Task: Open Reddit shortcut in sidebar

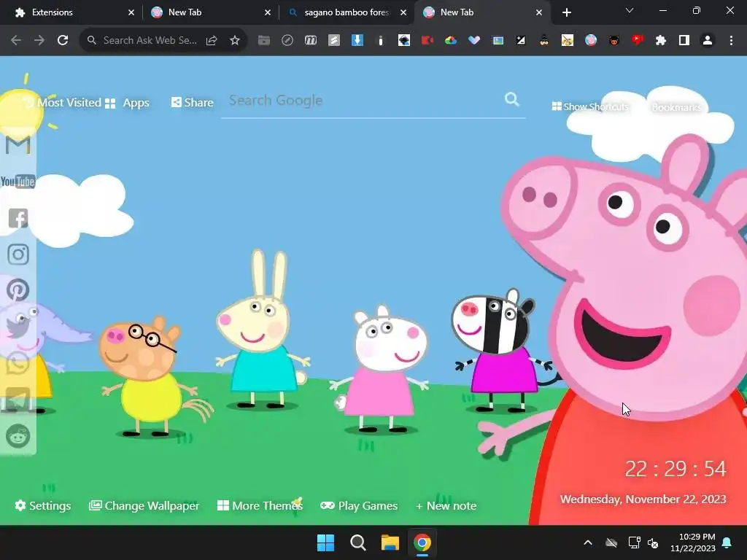Action: point(18,436)
